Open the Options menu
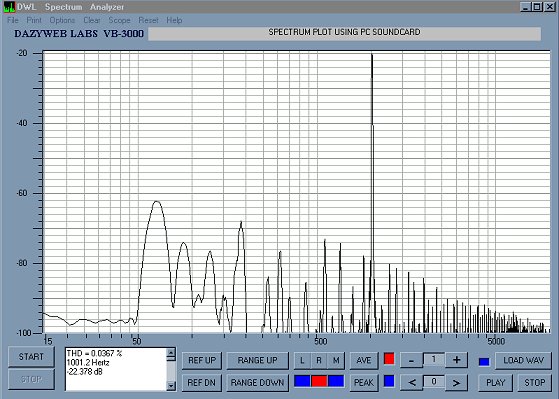559x399 pixels. click(x=62, y=20)
